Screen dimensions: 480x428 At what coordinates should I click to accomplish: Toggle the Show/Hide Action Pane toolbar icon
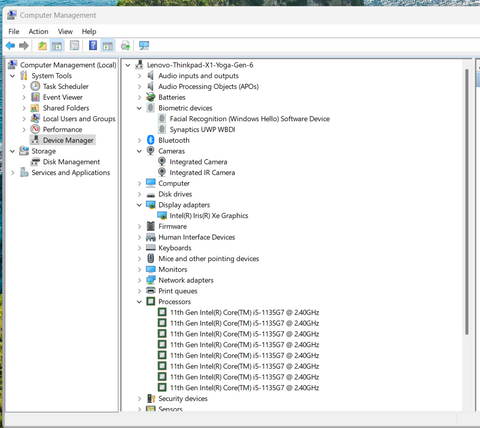(x=108, y=45)
